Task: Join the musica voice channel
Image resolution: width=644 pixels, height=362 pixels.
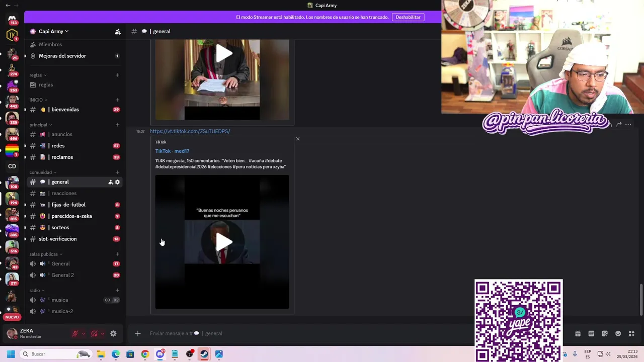Action: [75, 300]
